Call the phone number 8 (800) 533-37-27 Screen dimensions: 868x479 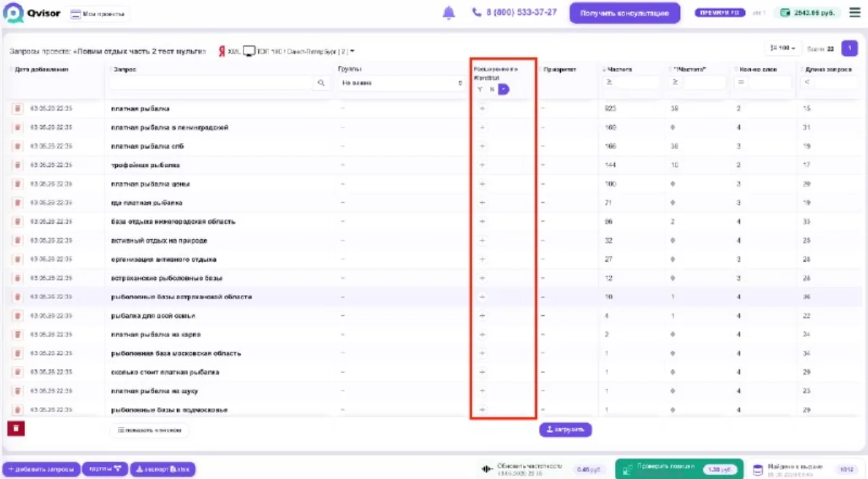[515, 13]
